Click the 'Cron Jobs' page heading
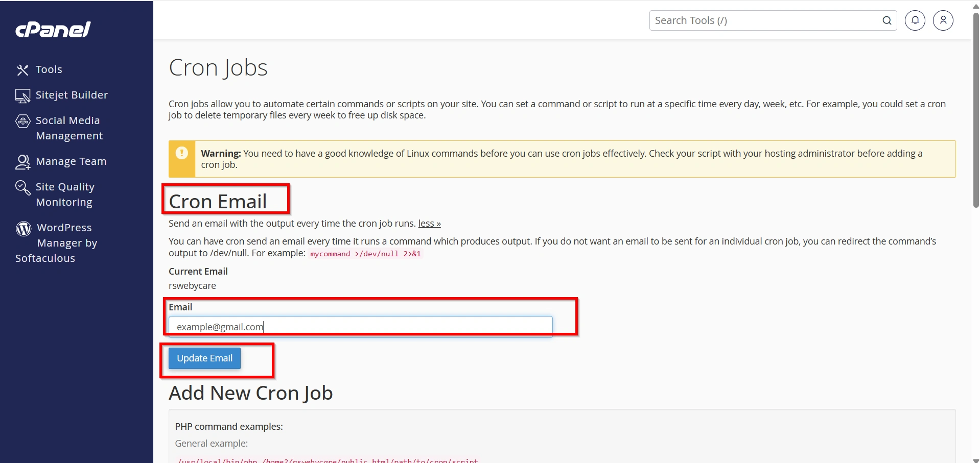The image size is (980, 463). [218, 67]
